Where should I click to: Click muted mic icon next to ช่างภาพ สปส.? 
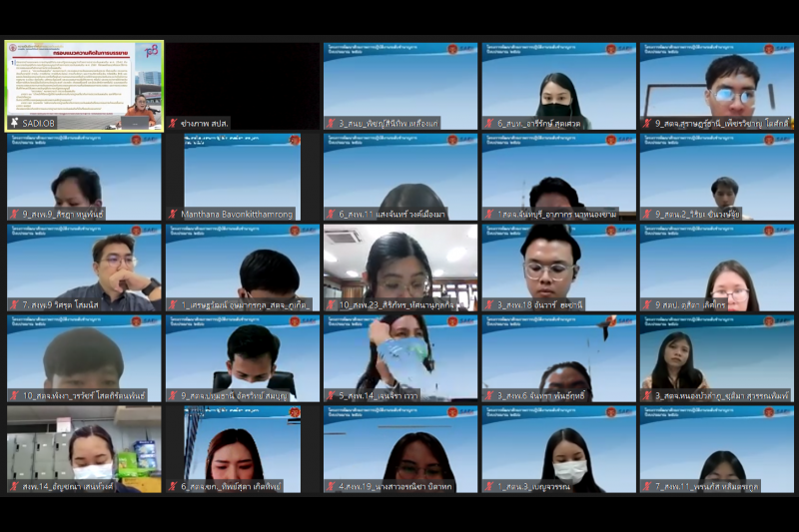tap(172, 123)
